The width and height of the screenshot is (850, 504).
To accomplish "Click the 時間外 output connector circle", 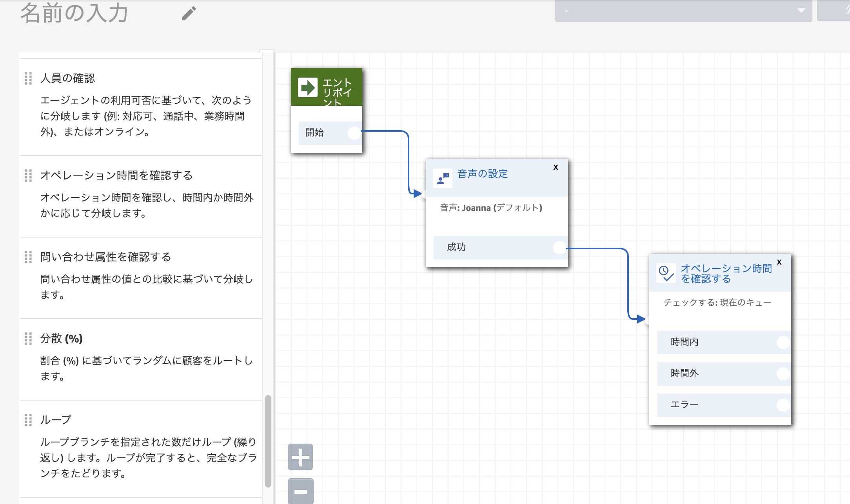I will [x=783, y=373].
